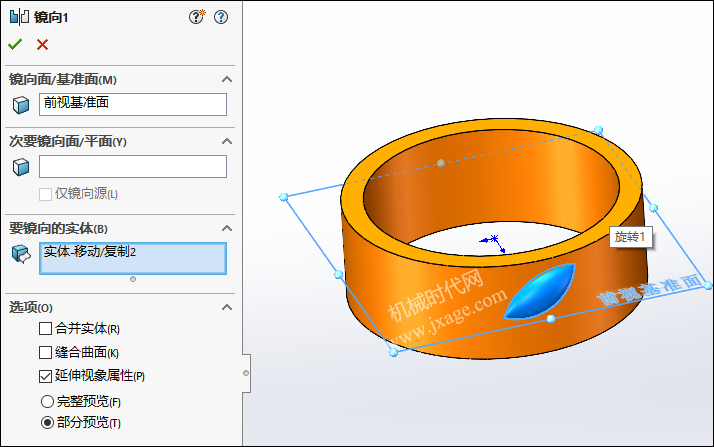Image resolution: width=714 pixels, height=447 pixels.
Task: Click the 镜向1 panel title
Action: point(51,17)
